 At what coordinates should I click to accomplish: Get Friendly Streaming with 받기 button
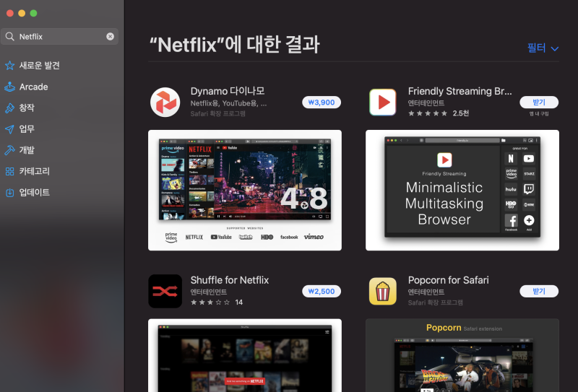pos(539,102)
